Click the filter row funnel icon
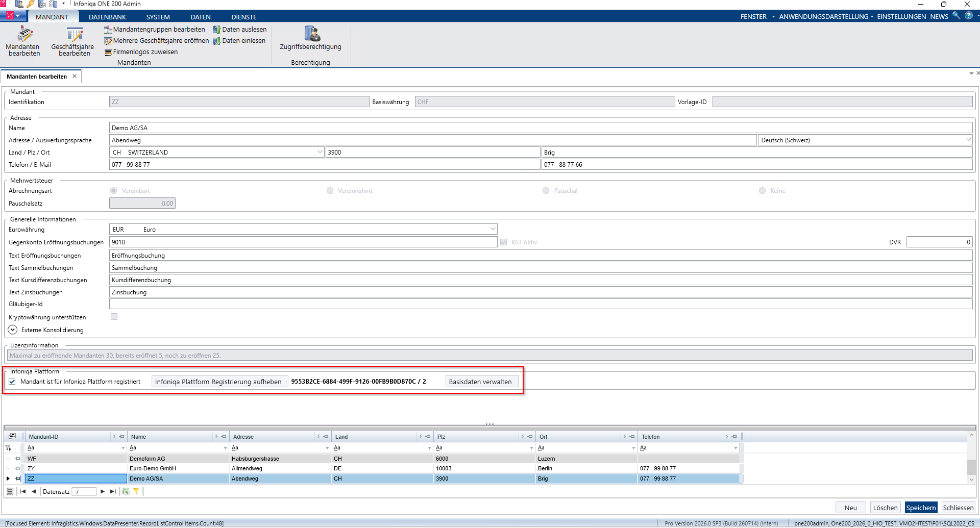This screenshot has width=980, height=528. tap(8, 448)
